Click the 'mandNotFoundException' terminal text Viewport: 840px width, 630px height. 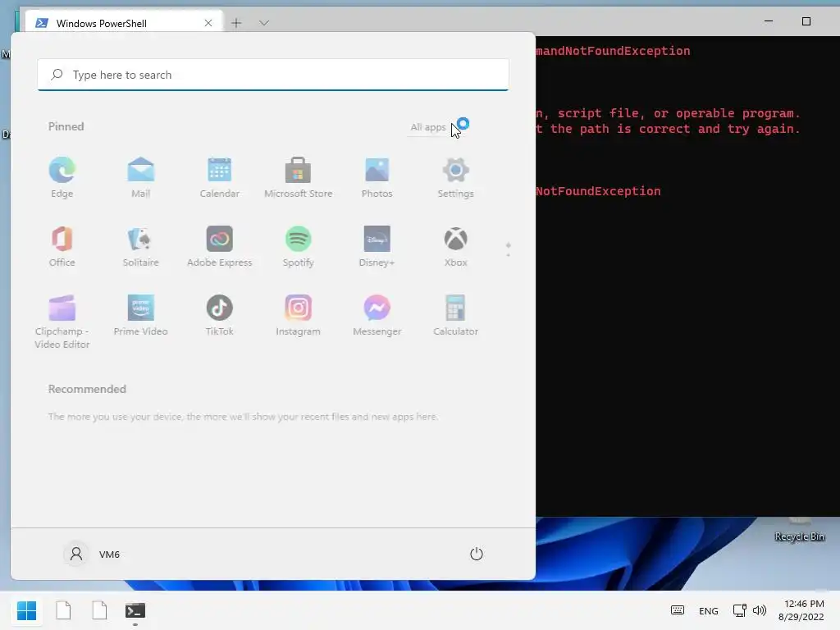click(613, 51)
